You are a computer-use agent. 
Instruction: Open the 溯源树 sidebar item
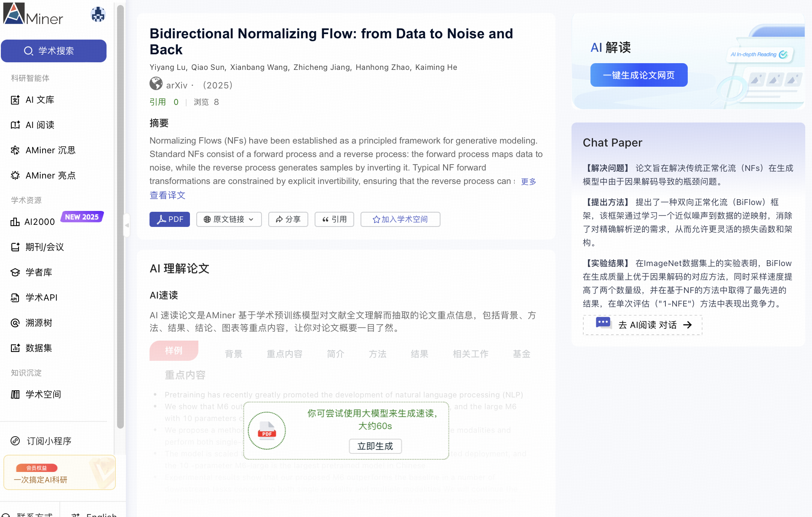(x=39, y=323)
